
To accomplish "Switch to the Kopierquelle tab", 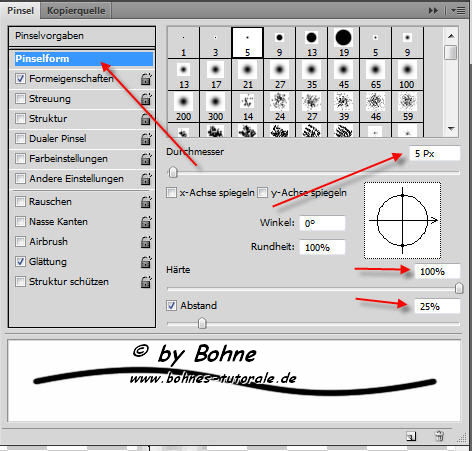I will pos(76,11).
